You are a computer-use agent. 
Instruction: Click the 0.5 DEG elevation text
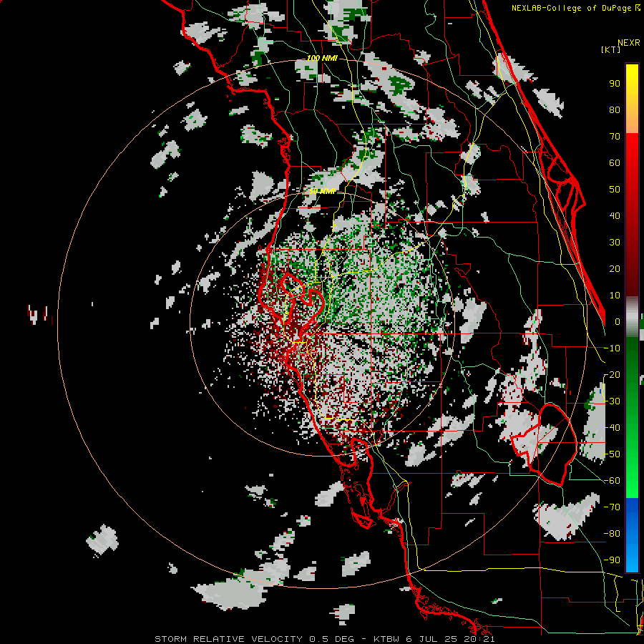[x=332, y=639]
